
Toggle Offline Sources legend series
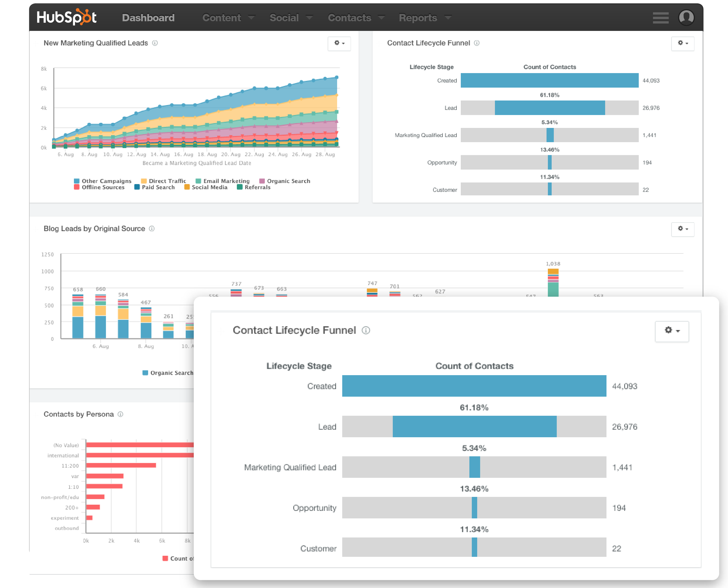tap(99, 187)
